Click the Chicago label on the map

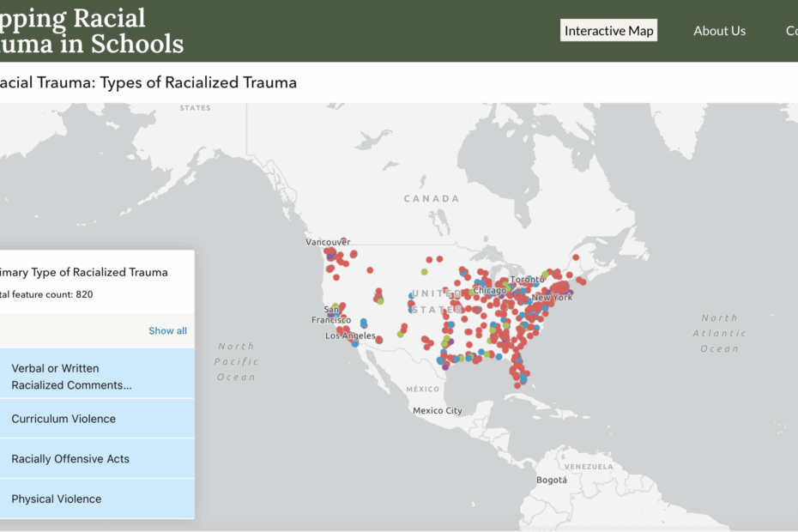click(x=490, y=290)
